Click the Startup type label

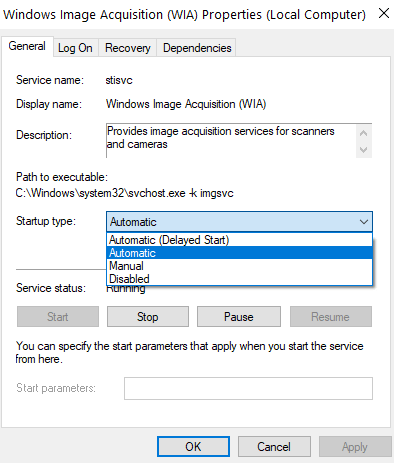point(46,221)
